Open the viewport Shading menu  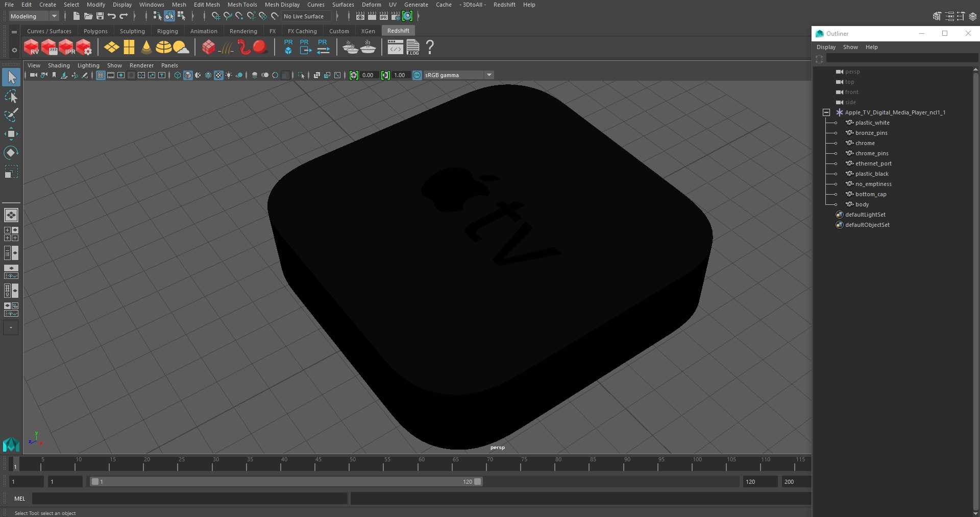click(x=59, y=65)
